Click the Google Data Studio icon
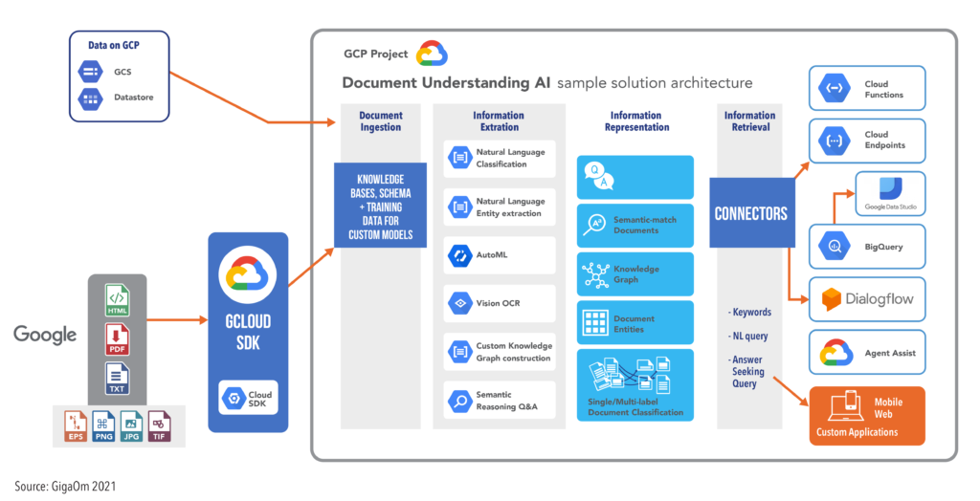 pyautogui.click(x=890, y=188)
